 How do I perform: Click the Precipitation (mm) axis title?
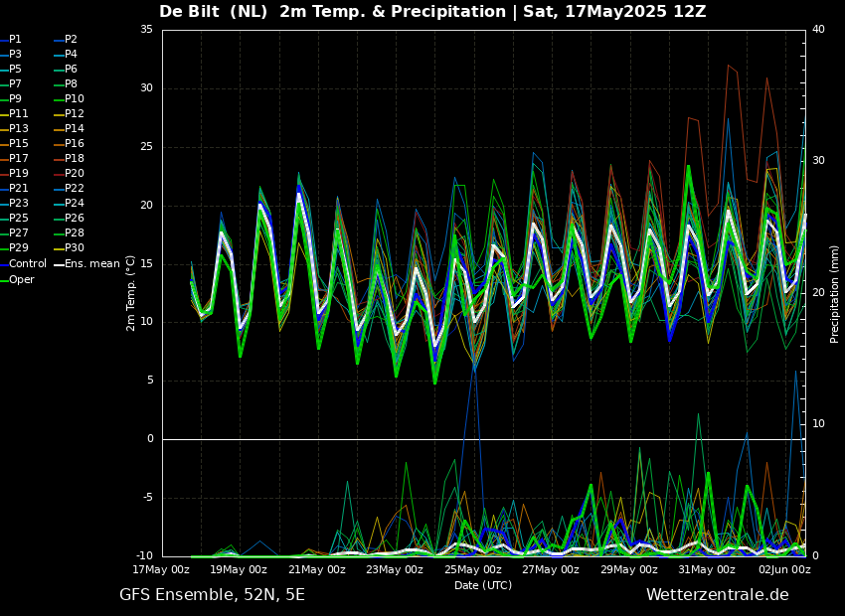click(x=835, y=294)
